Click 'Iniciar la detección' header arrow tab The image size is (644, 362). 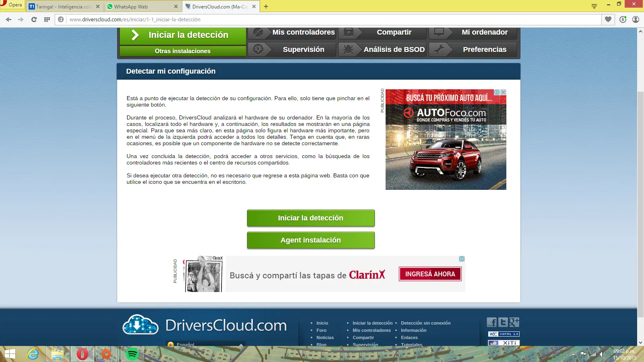183,35
